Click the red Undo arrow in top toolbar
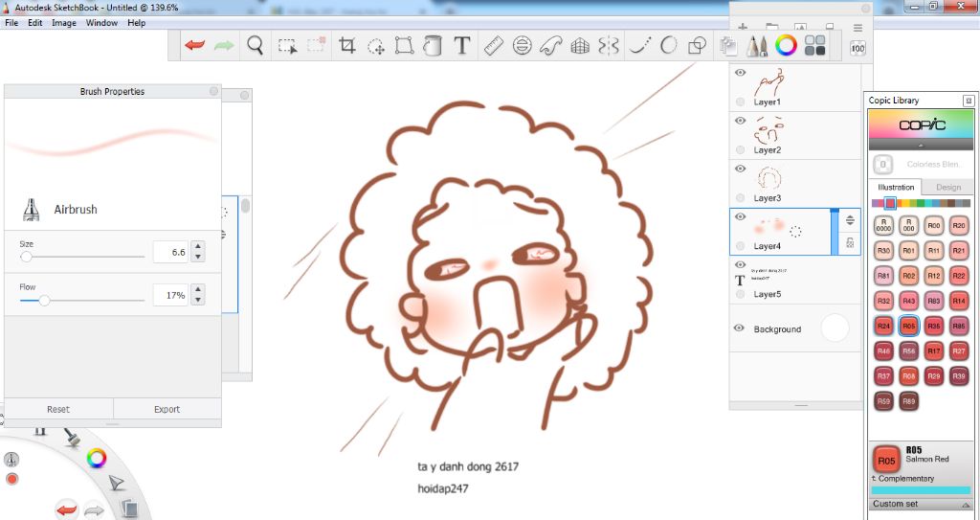Viewport: 980px width, 520px height. click(x=194, y=46)
